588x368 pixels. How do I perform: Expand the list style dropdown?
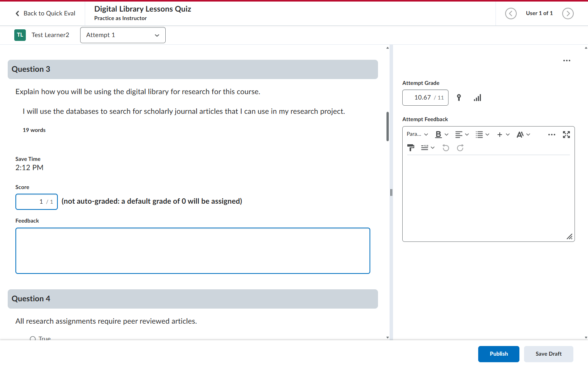point(482,134)
